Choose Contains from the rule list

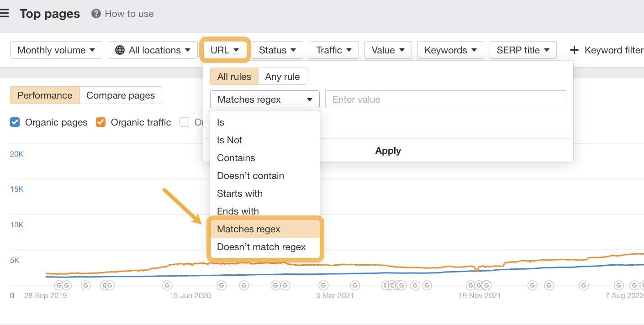236,158
